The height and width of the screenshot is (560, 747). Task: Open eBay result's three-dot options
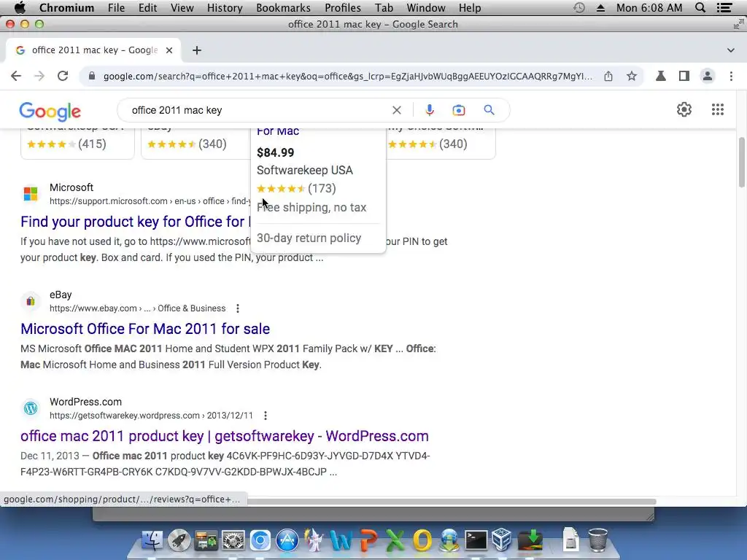click(238, 308)
